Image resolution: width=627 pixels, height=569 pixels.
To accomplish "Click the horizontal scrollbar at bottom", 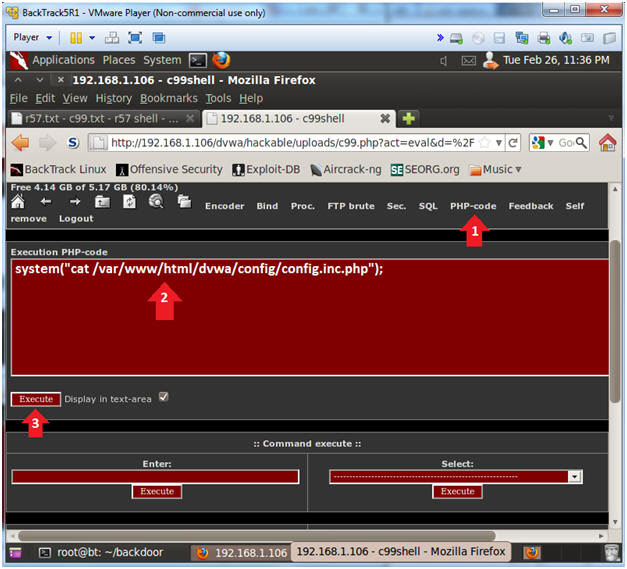I will click(257, 535).
